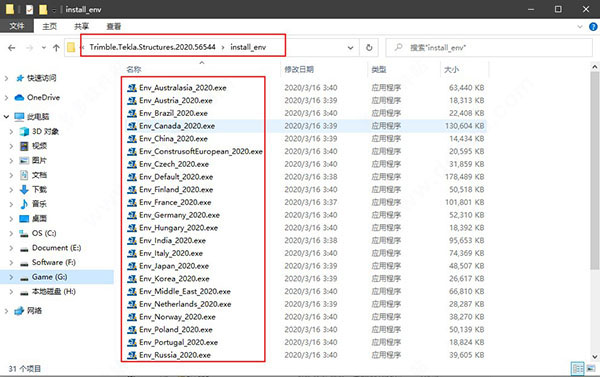Viewport: 600px width, 377px height.
Task: Click the Env_Norway_2020.exe icon
Action: (132, 317)
